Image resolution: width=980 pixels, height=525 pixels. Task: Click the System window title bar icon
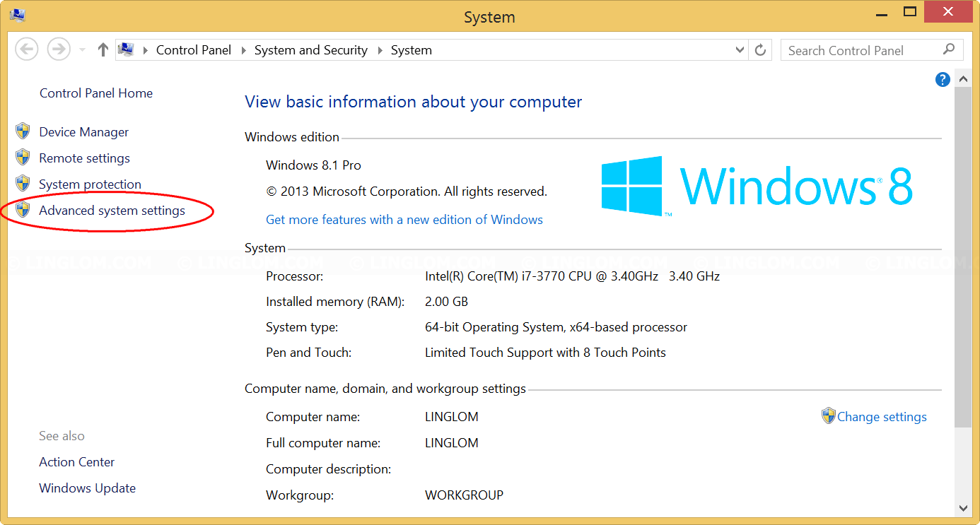pyautogui.click(x=17, y=15)
